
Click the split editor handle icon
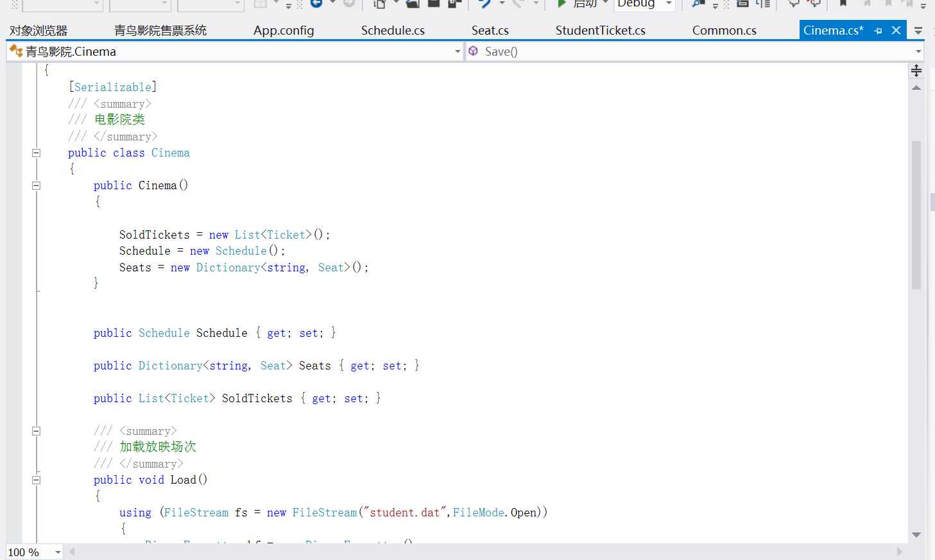tap(916, 71)
